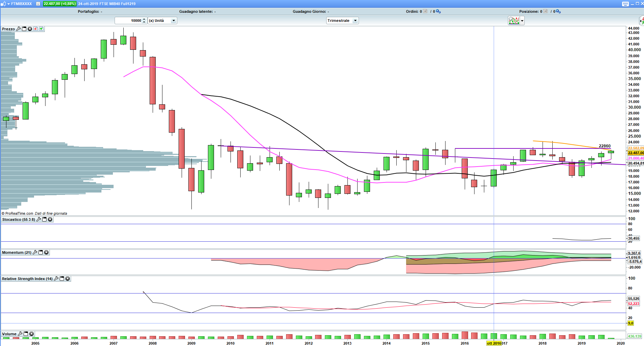Click the 9.307,6 momentum value tag
The image size is (644, 346).
click(634, 253)
